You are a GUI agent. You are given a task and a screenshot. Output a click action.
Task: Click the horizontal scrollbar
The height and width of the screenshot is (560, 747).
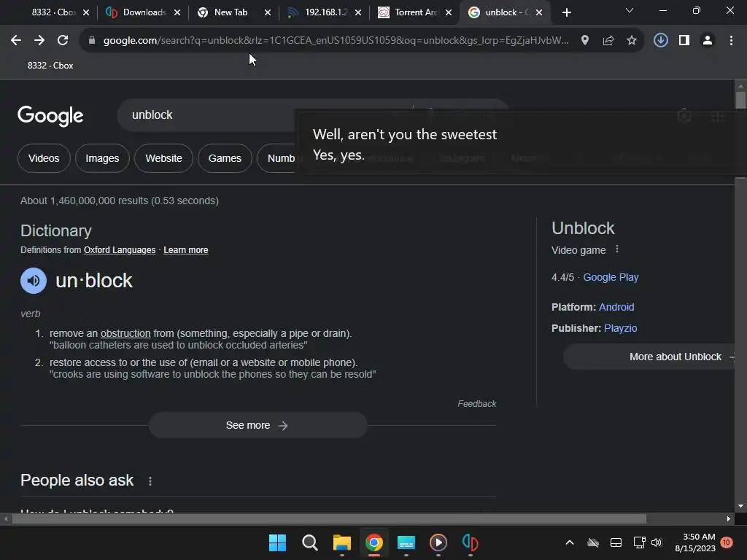point(329,518)
